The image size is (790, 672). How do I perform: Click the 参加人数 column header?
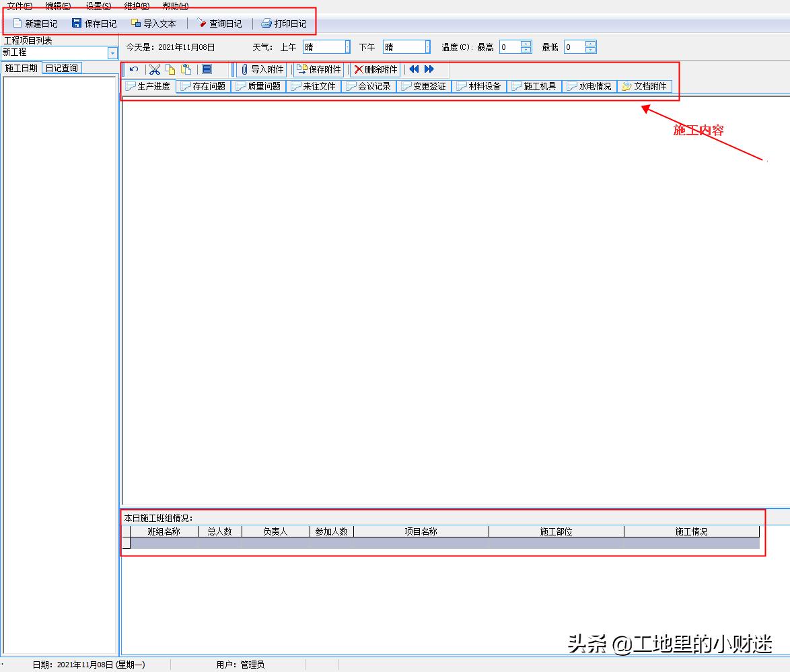coord(332,531)
